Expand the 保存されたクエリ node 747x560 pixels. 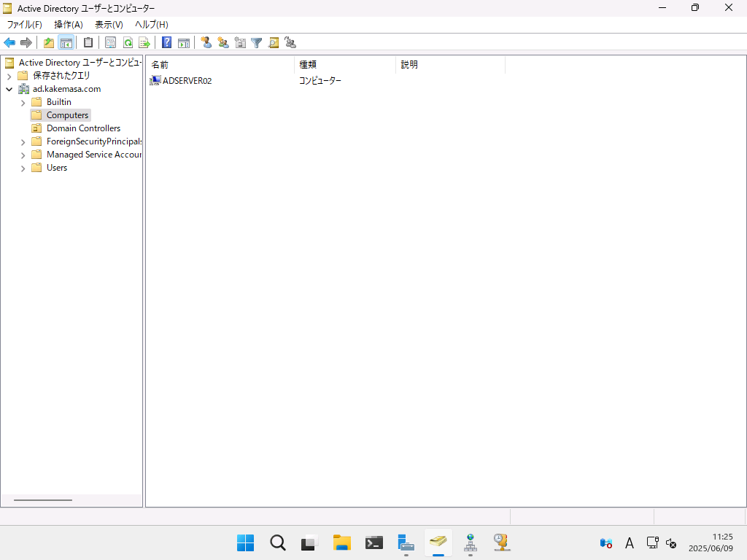tap(9, 76)
